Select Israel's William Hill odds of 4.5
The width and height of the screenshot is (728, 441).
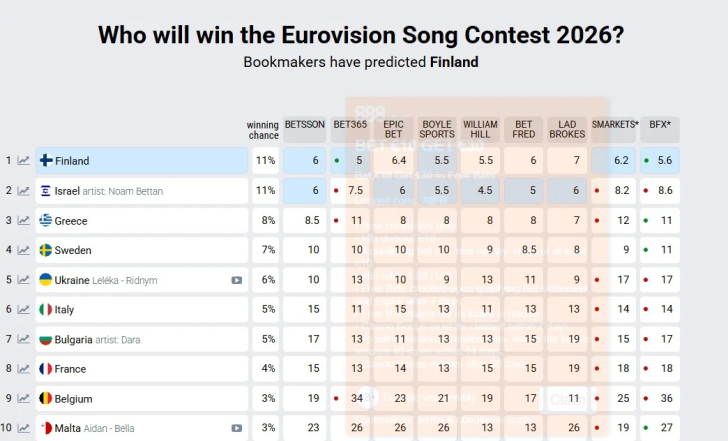480,190
